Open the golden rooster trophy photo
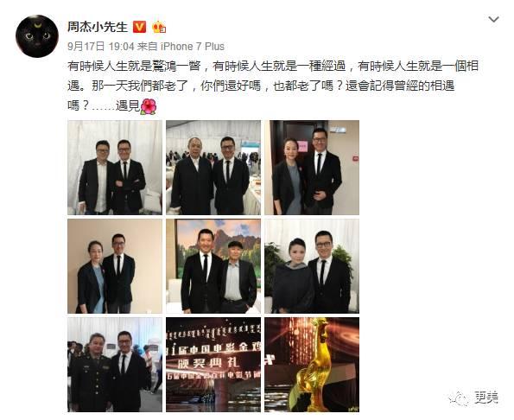The image size is (514, 420). point(312,365)
